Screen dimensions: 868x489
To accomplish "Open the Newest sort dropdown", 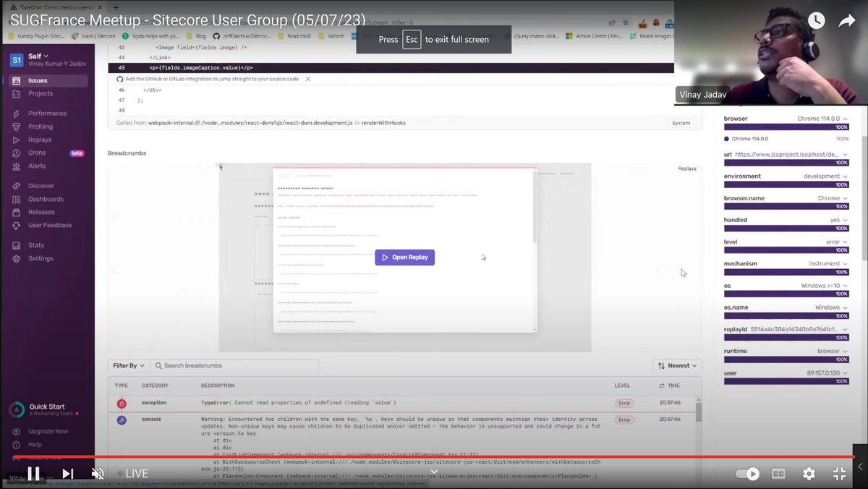I will [x=676, y=366].
